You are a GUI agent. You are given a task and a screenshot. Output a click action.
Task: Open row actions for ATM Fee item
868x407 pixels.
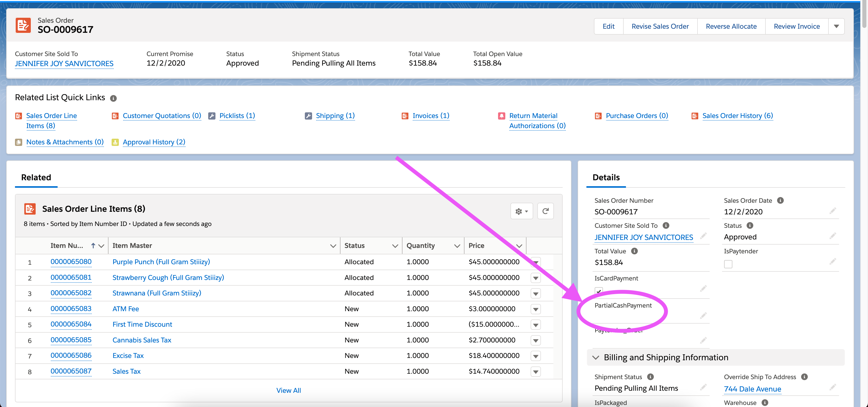[536, 309]
